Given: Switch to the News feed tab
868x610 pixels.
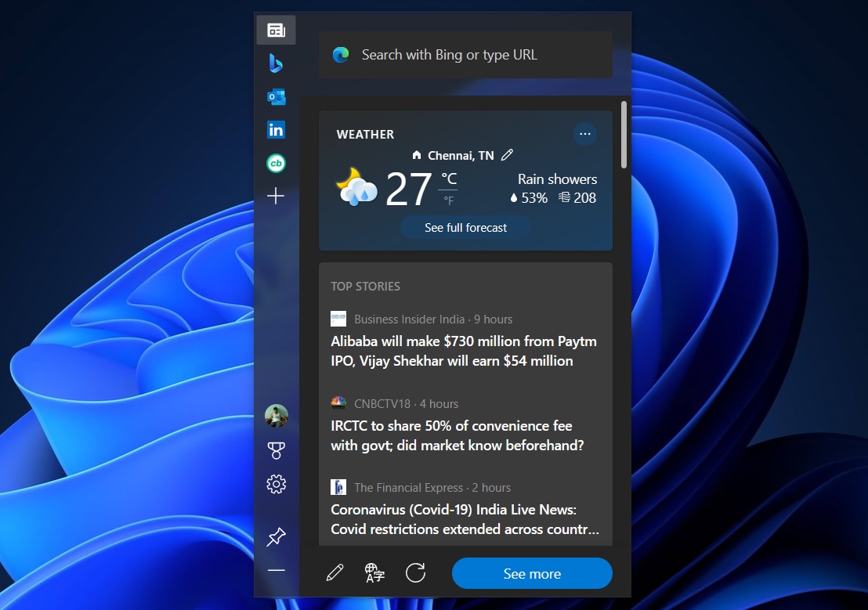Looking at the screenshot, I should (276, 30).
